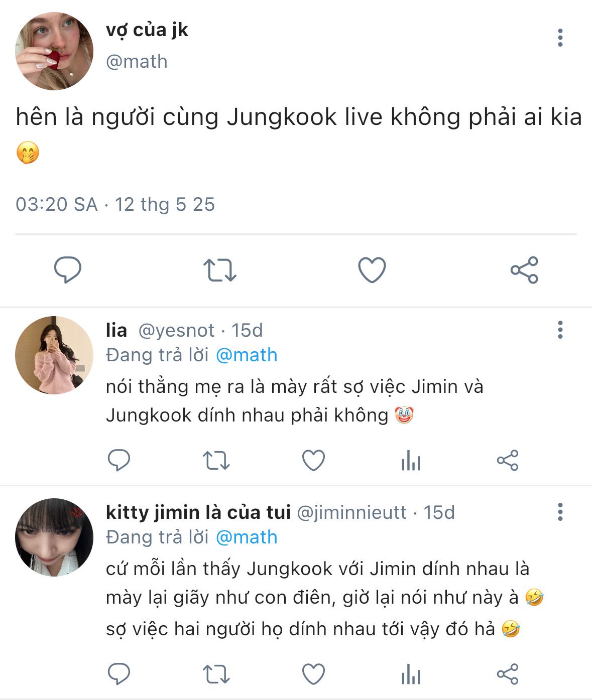Reply to the main tweet by vợ của jk
Screen dimensions: 592x700
click(68, 270)
